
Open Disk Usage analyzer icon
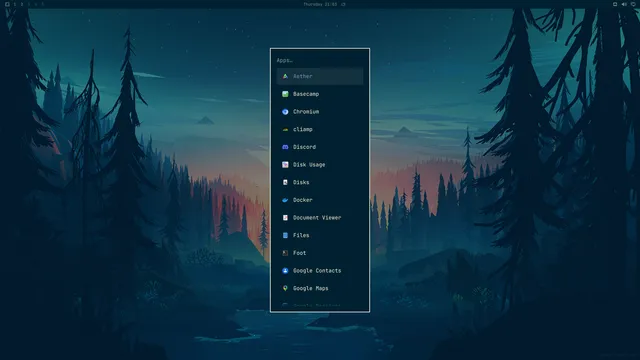tap(285, 164)
